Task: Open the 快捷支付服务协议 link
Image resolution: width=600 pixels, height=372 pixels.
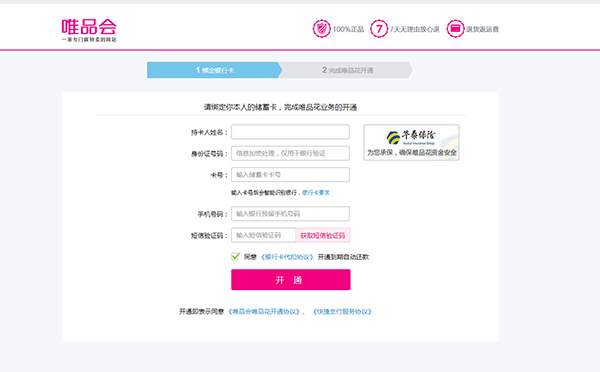Action: pyautogui.click(x=342, y=312)
